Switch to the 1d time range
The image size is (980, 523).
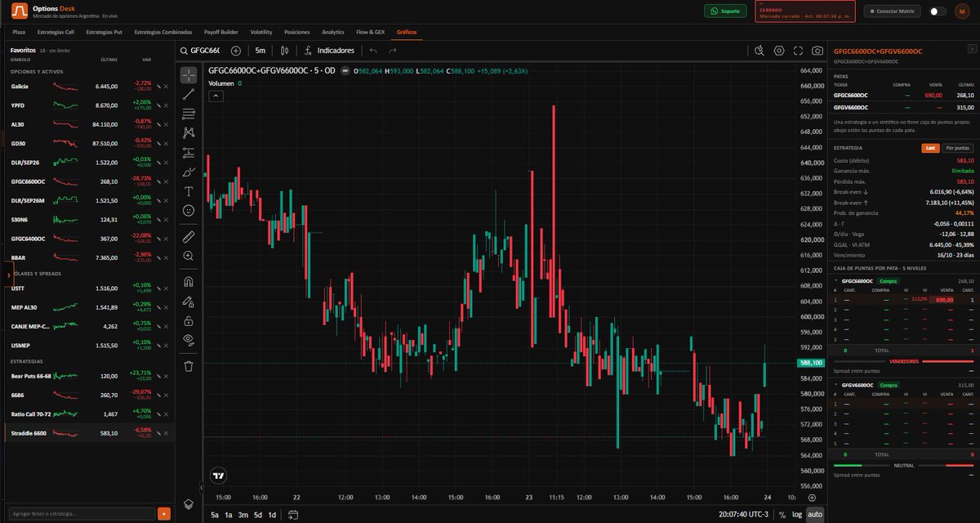click(x=272, y=515)
